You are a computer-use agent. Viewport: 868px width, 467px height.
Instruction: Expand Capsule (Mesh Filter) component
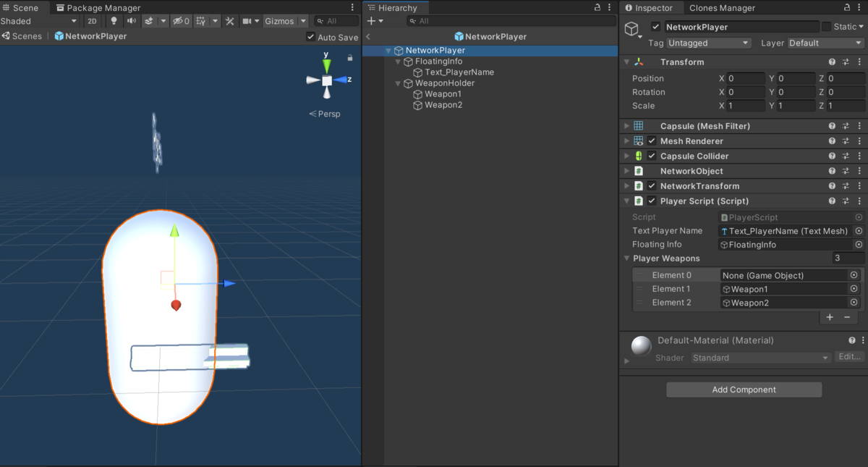click(x=627, y=126)
